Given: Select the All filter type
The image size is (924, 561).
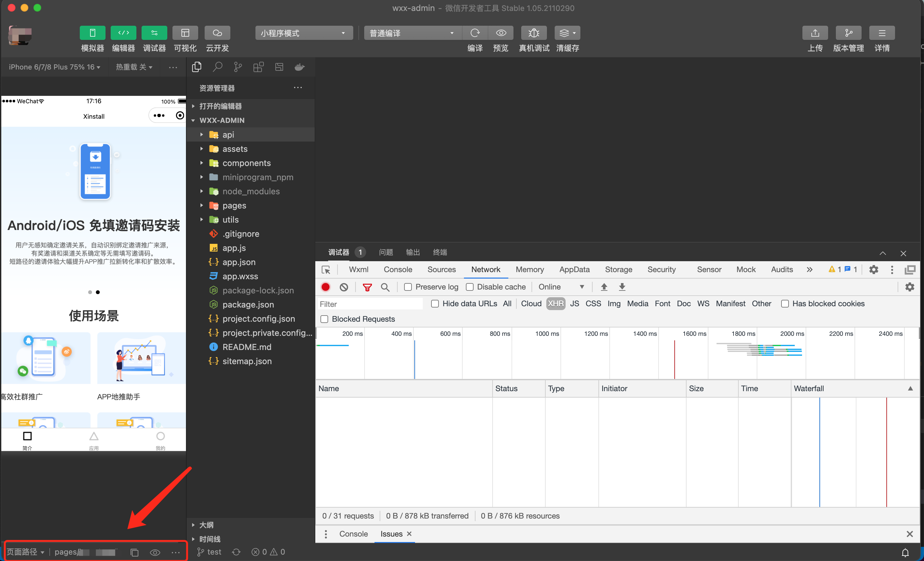Looking at the screenshot, I should coord(507,303).
